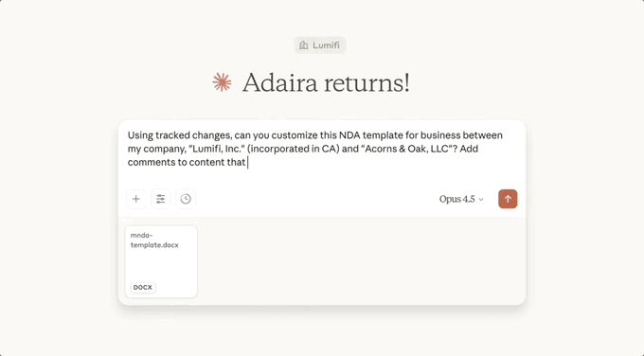644x356 pixels.
Task: Click the "Lumifi, Inc." text in prompt
Action: [x=217, y=149]
